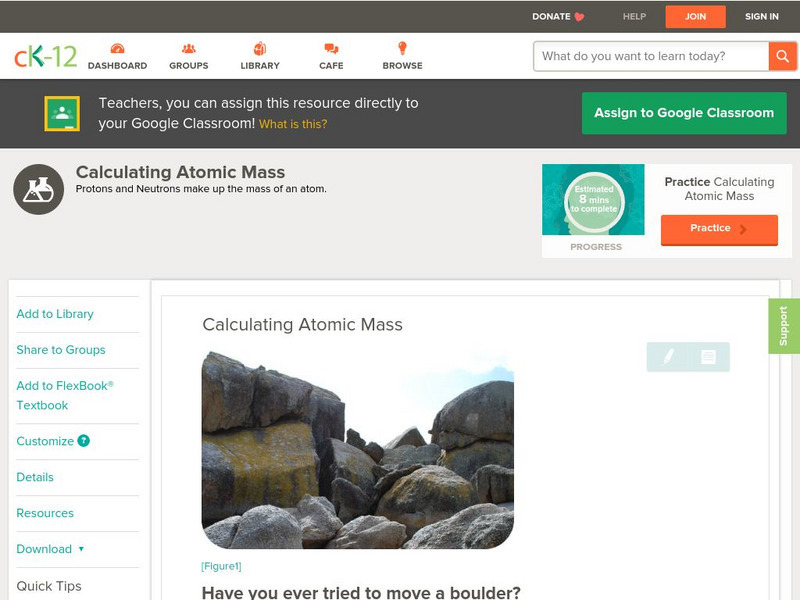
Task: Open the Library backpack icon
Action: pyautogui.click(x=259, y=46)
